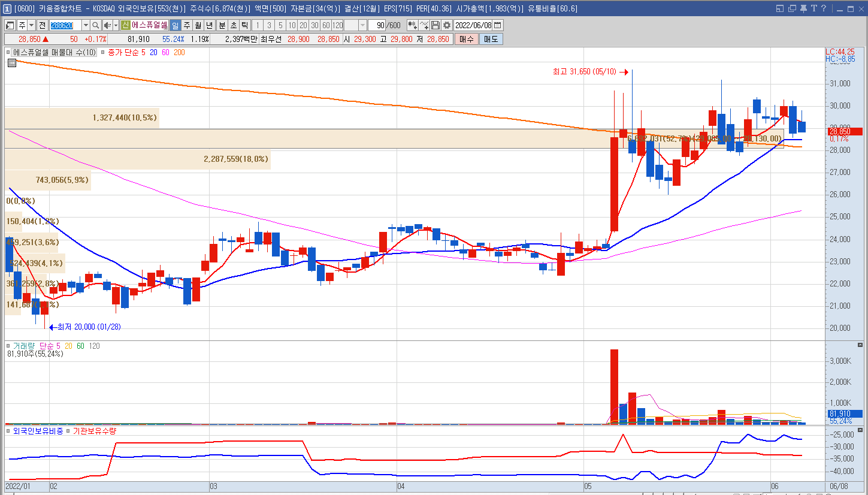Click the speaker sound icon in toolbar
868x495 pixels.
(107, 25)
